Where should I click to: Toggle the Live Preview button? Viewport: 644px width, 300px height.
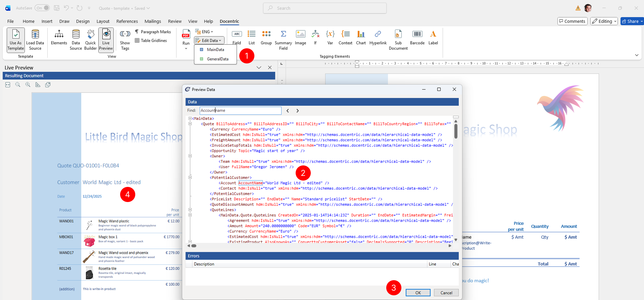106,40
